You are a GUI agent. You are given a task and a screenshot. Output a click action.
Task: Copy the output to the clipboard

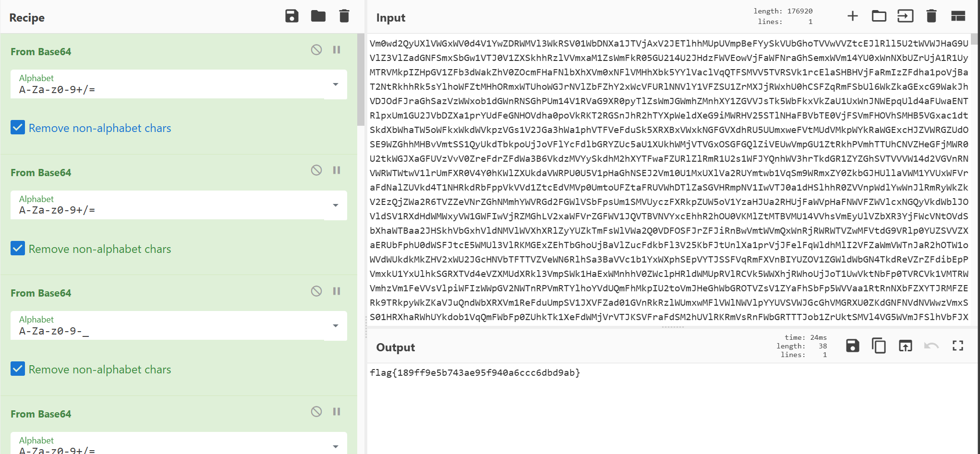click(879, 346)
